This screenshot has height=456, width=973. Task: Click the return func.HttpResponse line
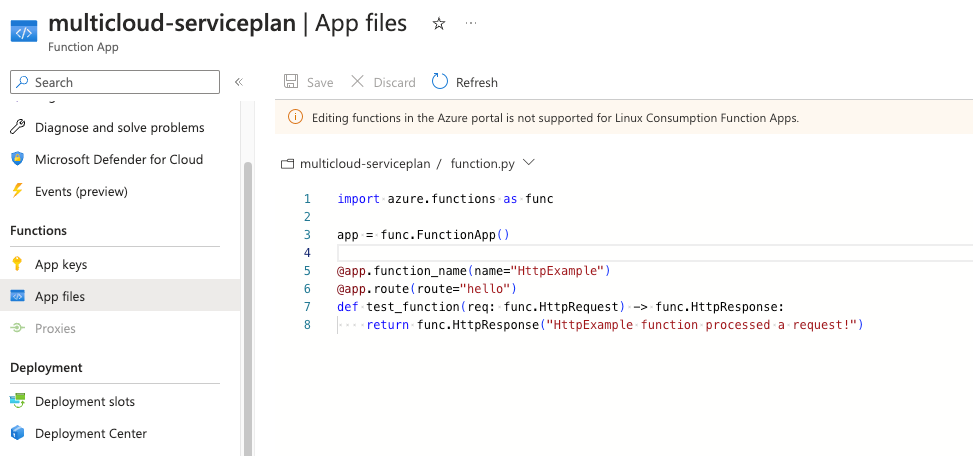coord(615,325)
